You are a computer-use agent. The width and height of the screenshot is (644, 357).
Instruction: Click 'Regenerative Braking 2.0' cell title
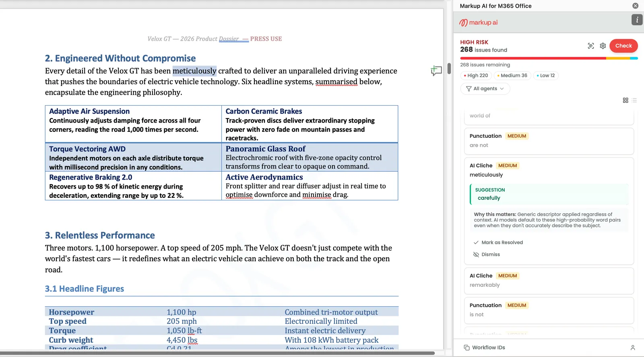(x=91, y=177)
